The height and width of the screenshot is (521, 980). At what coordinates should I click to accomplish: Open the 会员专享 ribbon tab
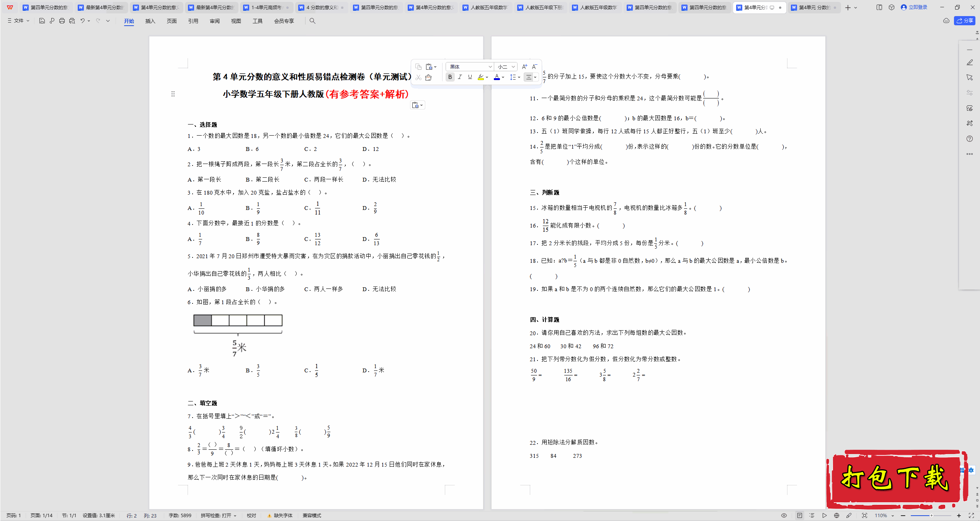[284, 21]
